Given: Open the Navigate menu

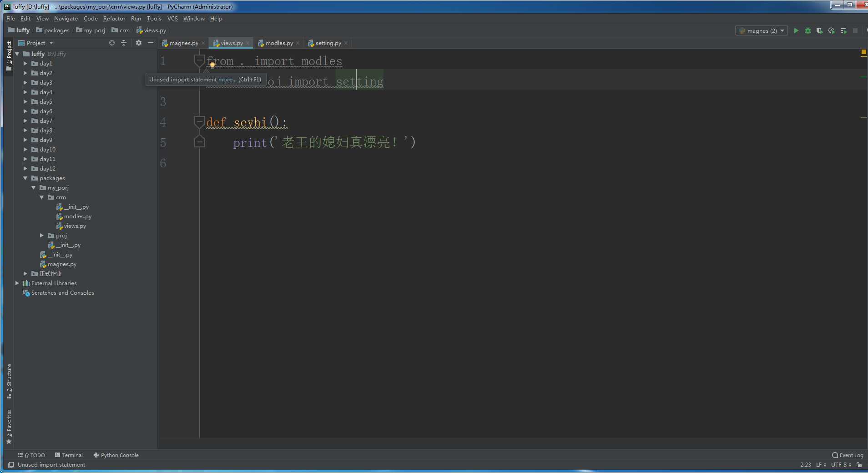Looking at the screenshot, I should (66, 18).
